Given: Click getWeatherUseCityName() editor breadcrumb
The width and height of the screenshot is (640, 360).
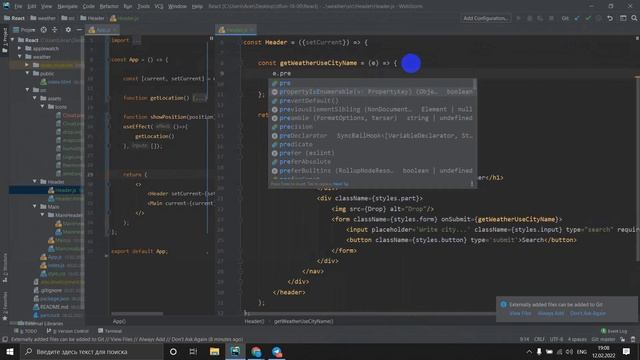Looking at the screenshot, I should [303, 322].
